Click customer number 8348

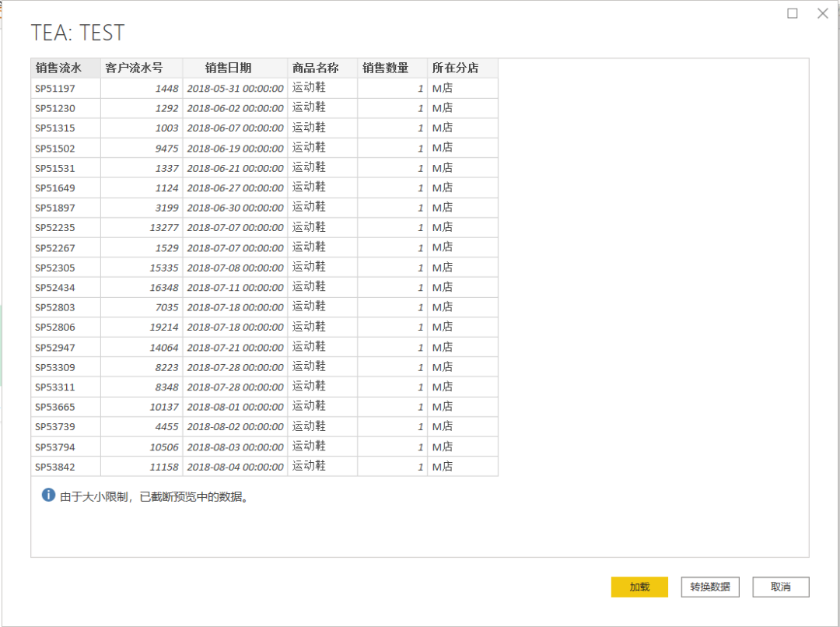point(142,387)
